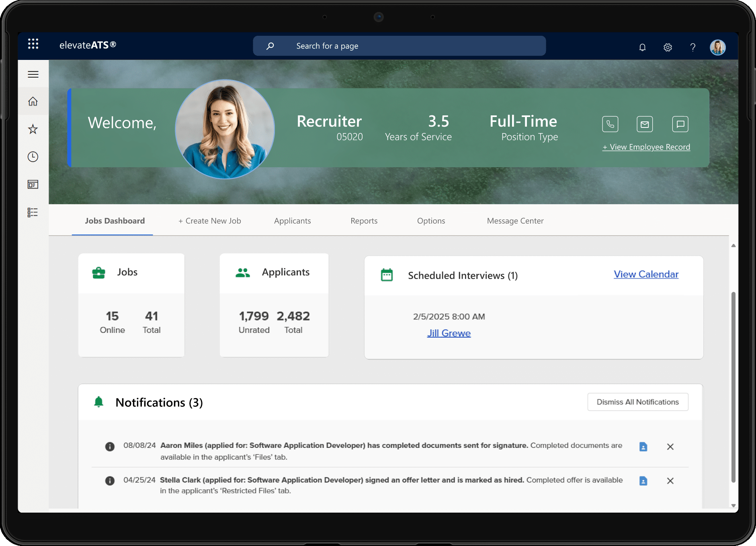The image size is (756, 546).
Task: Click the phone contact icon
Action: [x=610, y=124]
